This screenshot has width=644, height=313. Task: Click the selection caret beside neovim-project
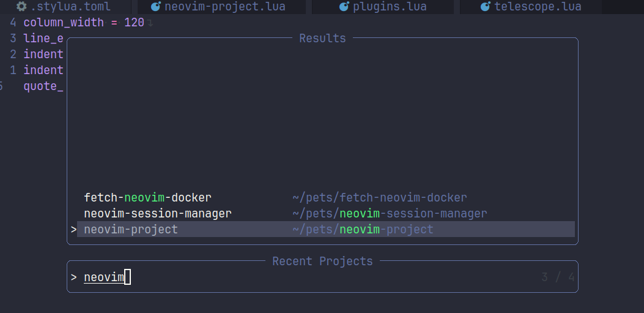tap(73, 230)
